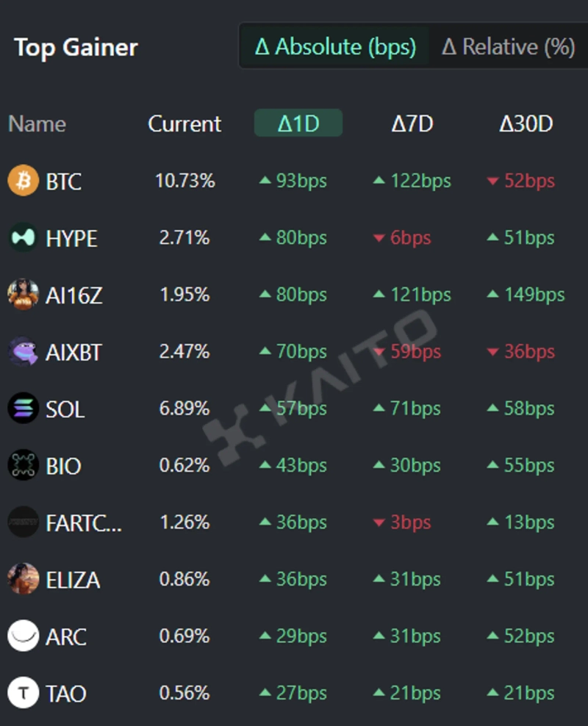
Task: Open the SOL token name link
Action: pos(65,409)
